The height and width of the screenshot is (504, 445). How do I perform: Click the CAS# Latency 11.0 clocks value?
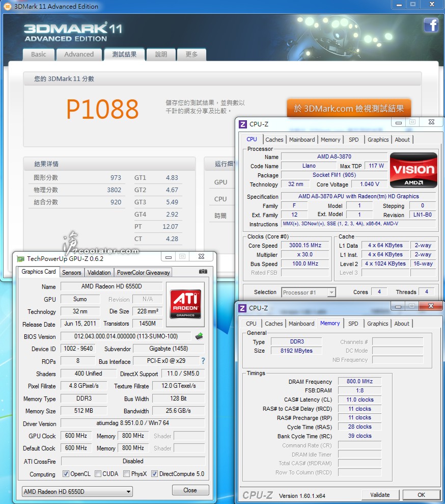pos(359,400)
